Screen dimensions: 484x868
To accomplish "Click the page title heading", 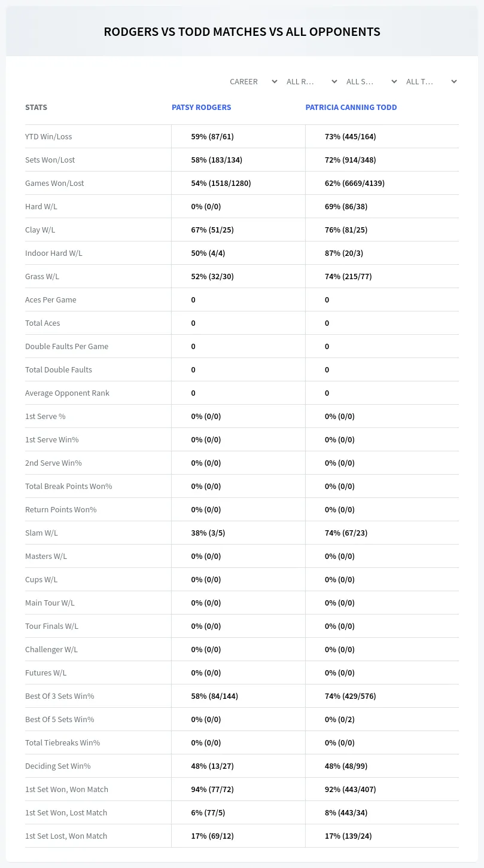I will [242, 32].
